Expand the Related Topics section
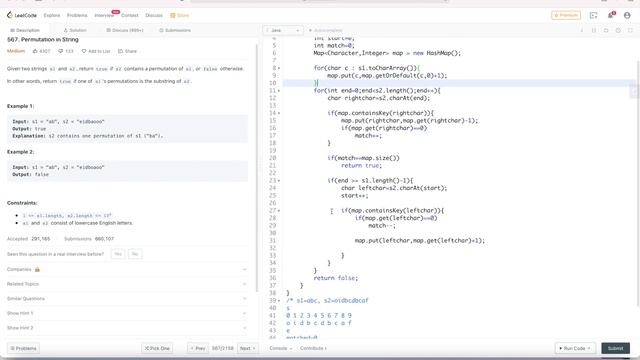 coord(127,284)
